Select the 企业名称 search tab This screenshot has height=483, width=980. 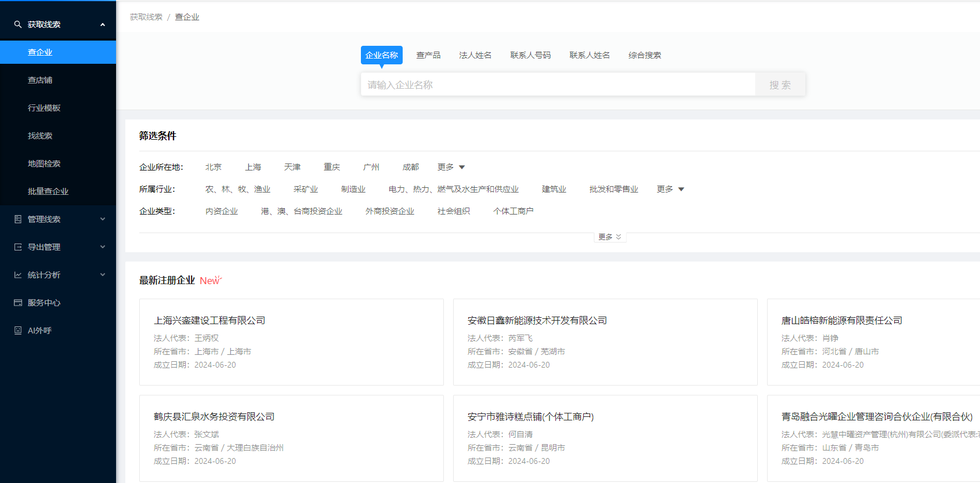pos(382,55)
